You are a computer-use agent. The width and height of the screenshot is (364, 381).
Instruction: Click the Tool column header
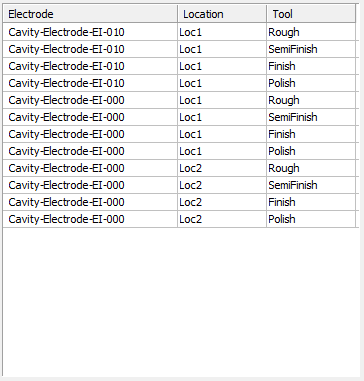click(x=311, y=14)
